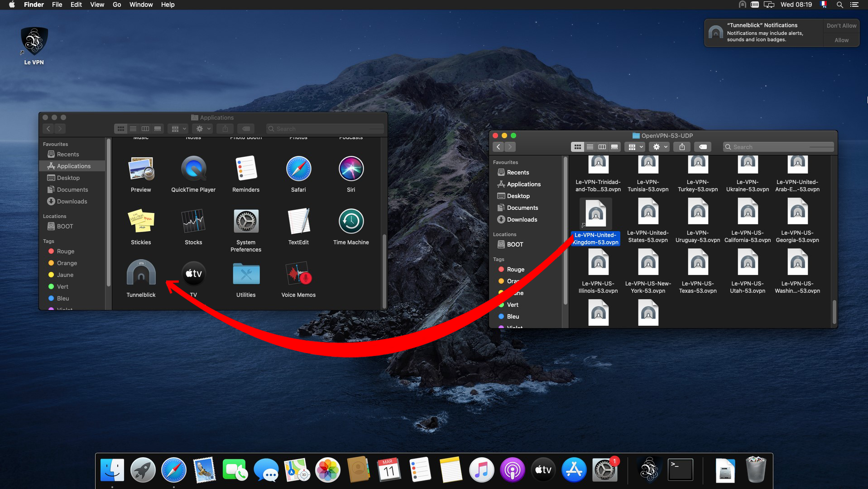Open the Stocks app icon

coord(193,221)
